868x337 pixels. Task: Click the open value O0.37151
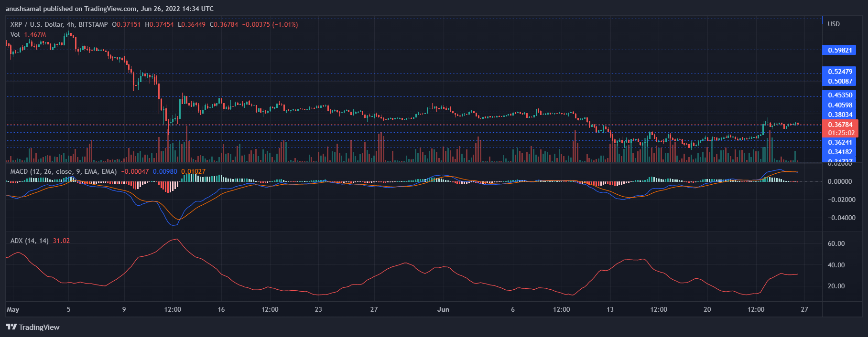pos(126,24)
